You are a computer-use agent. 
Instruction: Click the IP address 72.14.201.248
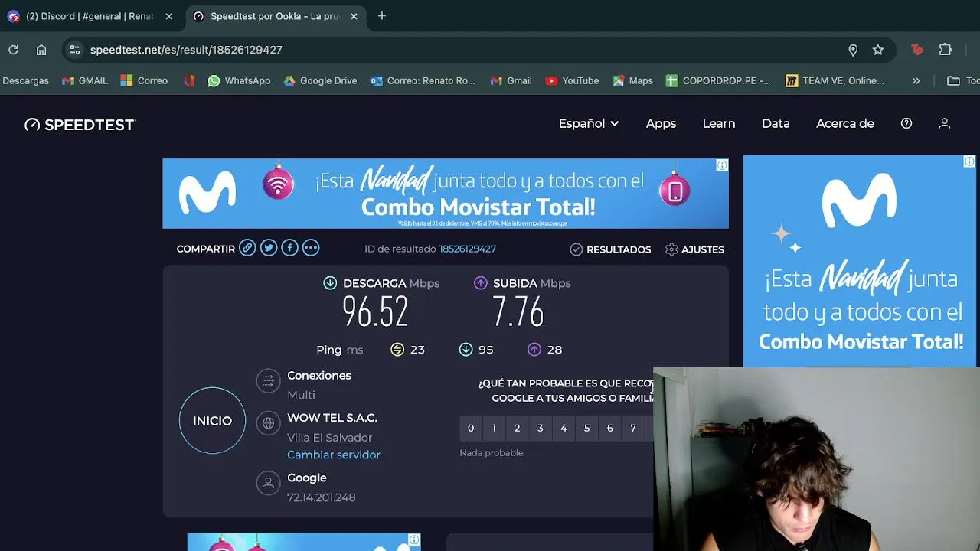pyautogui.click(x=322, y=497)
